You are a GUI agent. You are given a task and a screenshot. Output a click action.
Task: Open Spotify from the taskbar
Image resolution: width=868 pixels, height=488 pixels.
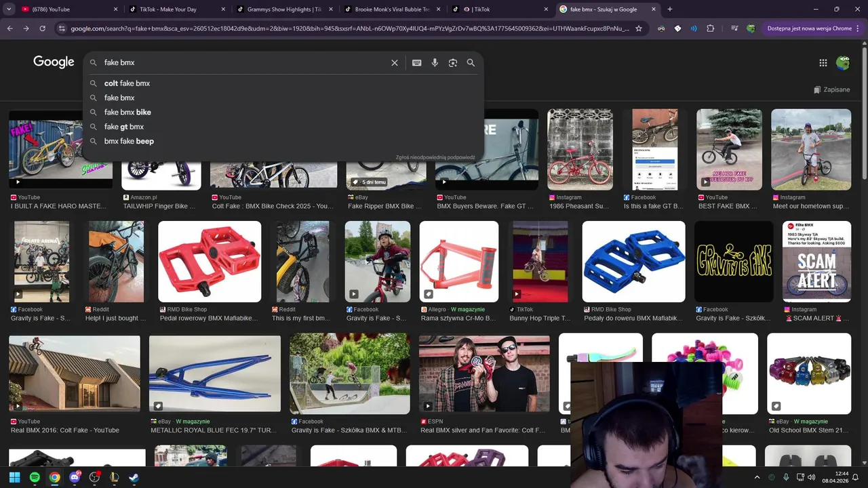(x=35, y=477)
